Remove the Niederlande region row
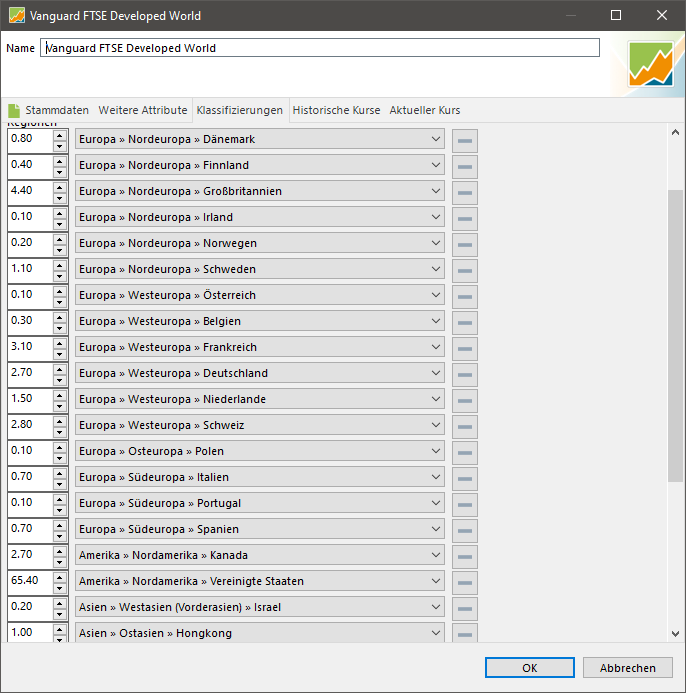The image size is (686, 693). point(465,401)
